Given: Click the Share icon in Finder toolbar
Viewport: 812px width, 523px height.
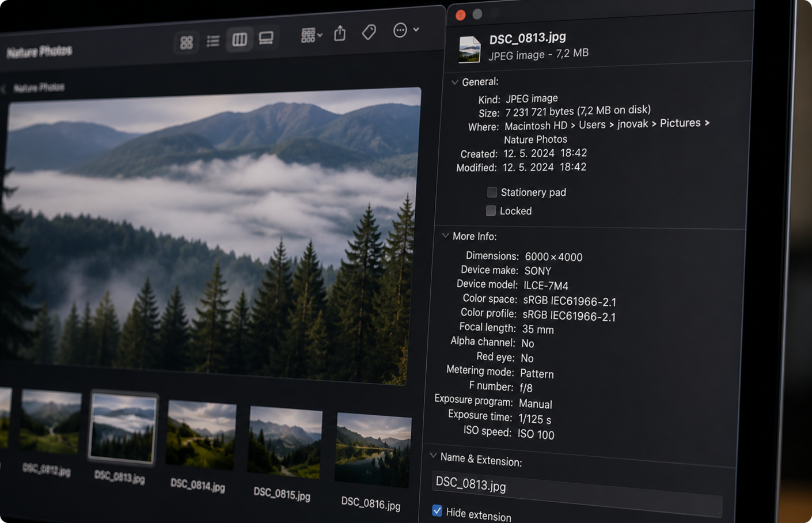Looking at the screenshot, I should [x=340, y=33].
